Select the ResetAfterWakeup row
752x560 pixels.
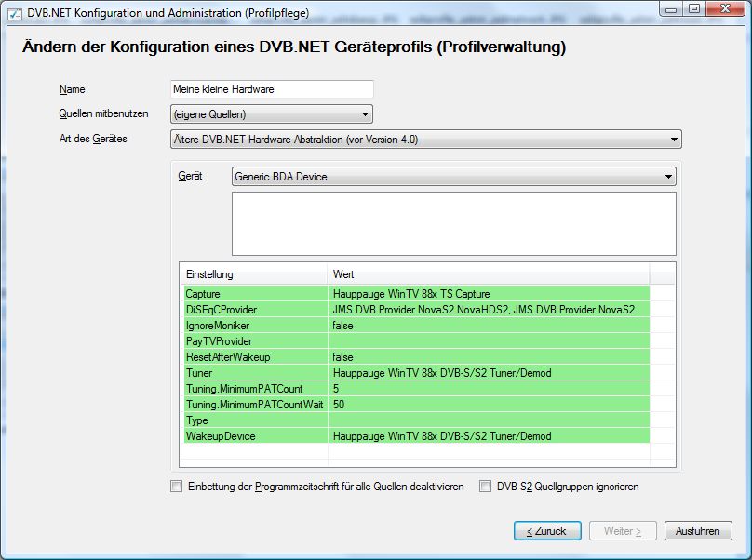255,357
